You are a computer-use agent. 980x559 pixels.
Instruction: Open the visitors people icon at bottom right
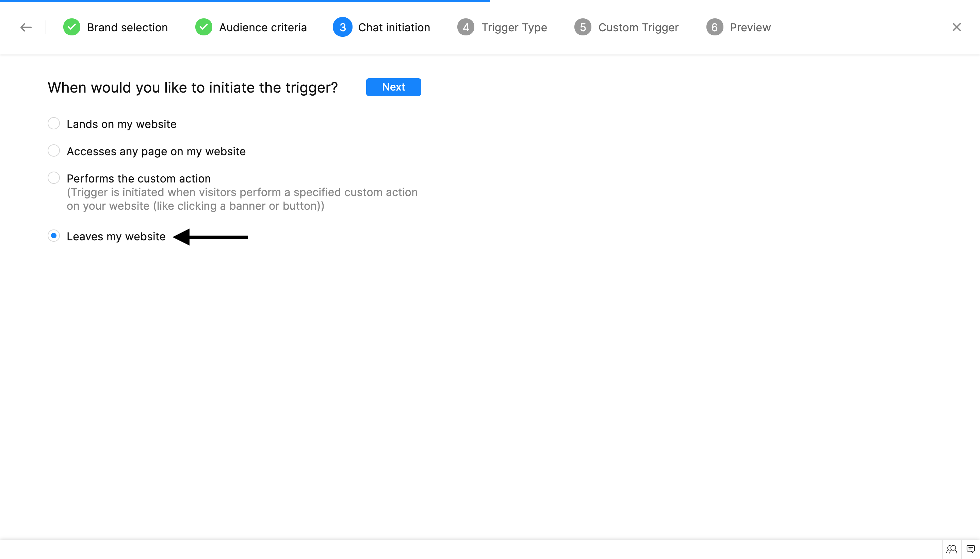(952, 549)
